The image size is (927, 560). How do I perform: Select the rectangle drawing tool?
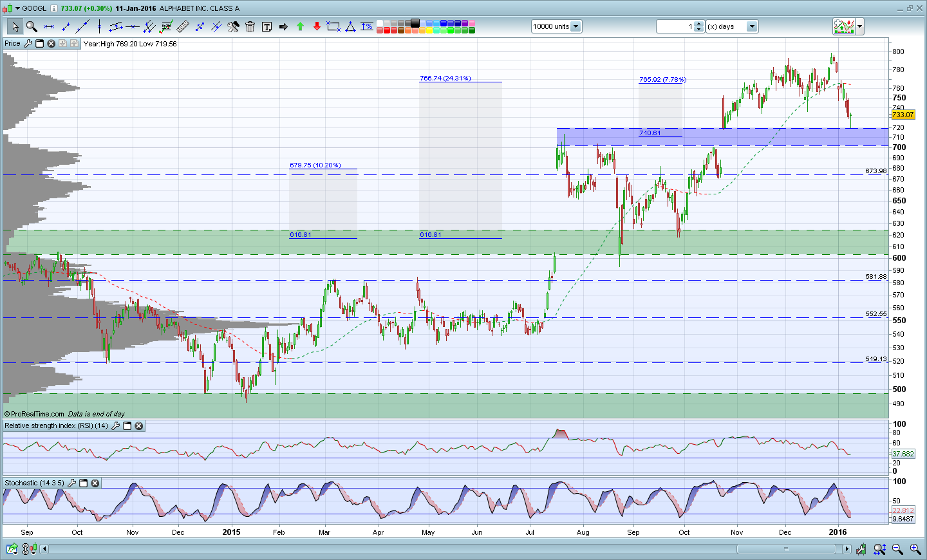coord(333,26)
